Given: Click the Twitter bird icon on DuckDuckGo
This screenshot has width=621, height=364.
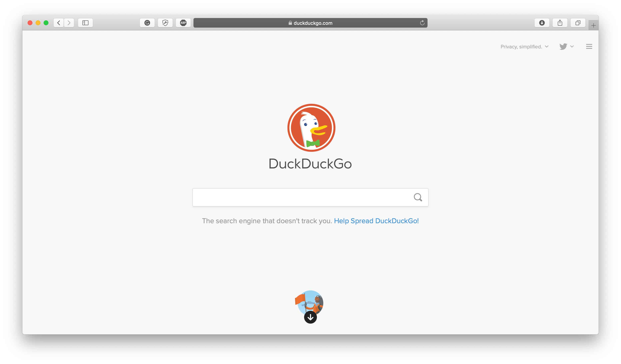Looking at the screenshot, I should 563,46.
